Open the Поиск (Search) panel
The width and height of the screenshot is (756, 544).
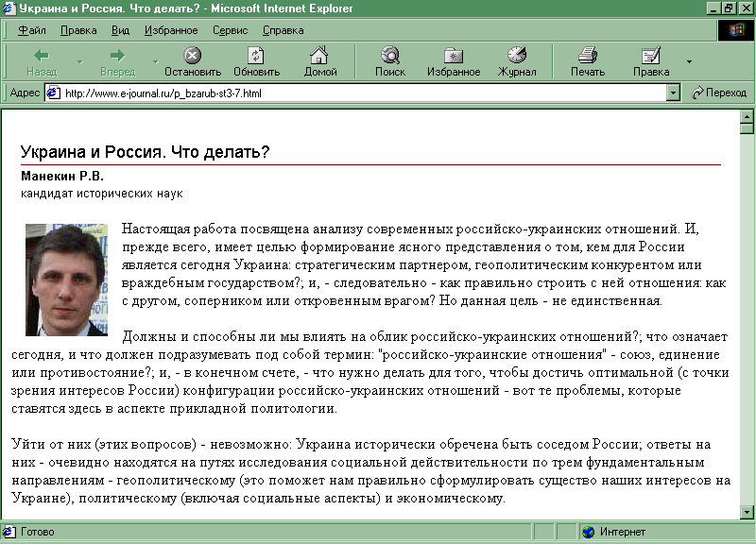point(389,56)
